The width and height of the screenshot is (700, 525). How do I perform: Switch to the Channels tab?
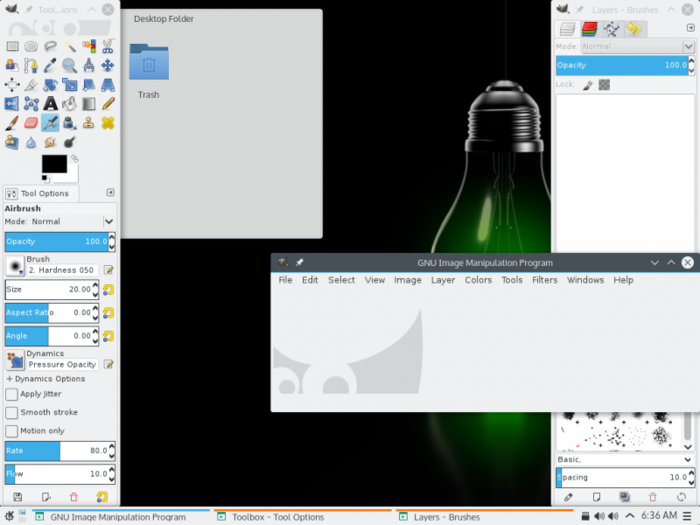coord(589,29)
